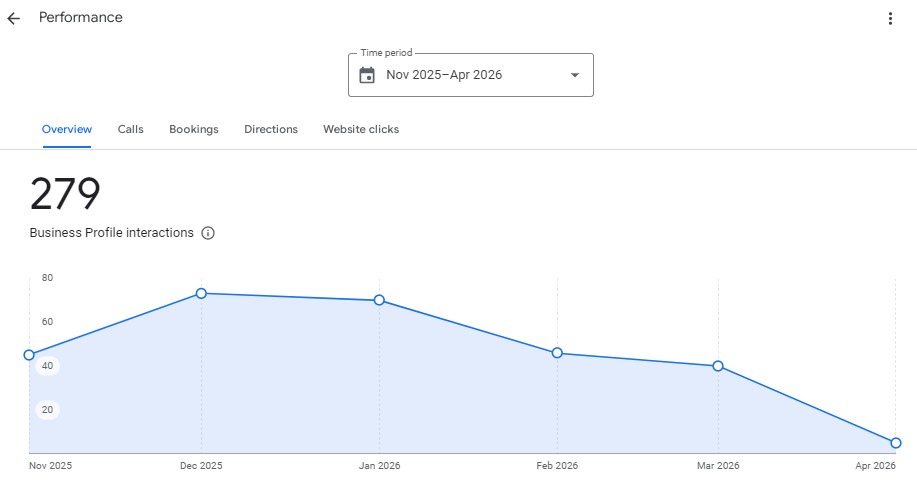This screenshot has height=483, width=917.
Task: Click the 279 total interactions number
Action: point(65,194)
